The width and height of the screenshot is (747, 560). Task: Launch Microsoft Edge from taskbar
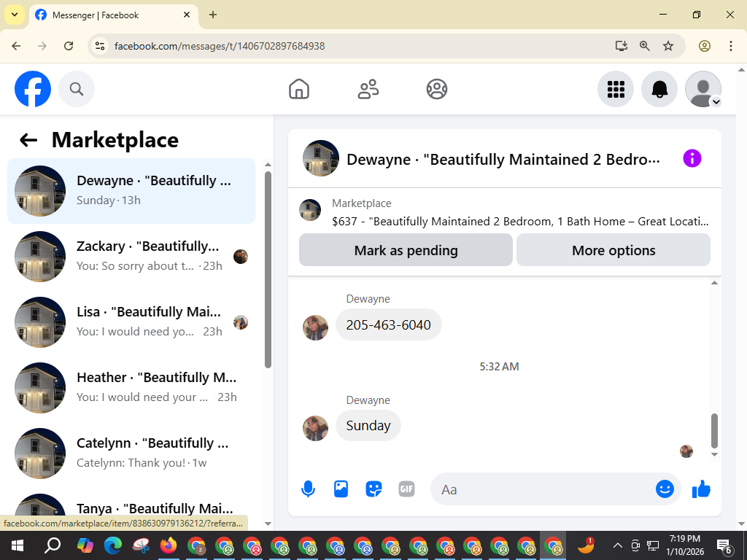click(x=113, y=545)
